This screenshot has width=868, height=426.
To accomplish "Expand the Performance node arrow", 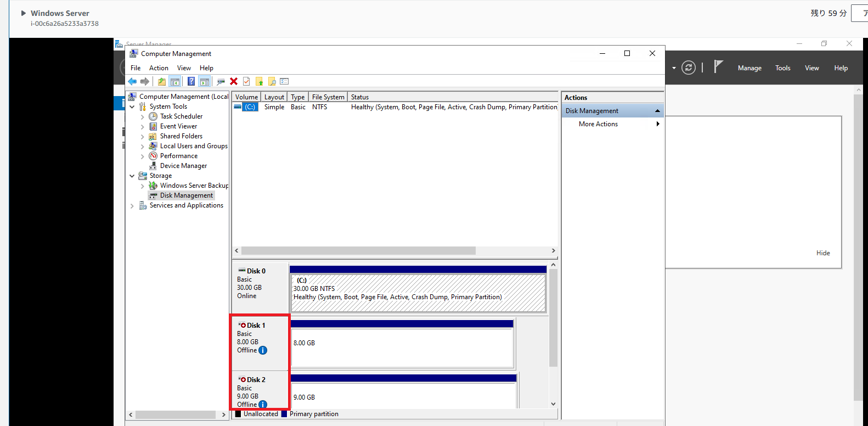I will click(142, 156).
